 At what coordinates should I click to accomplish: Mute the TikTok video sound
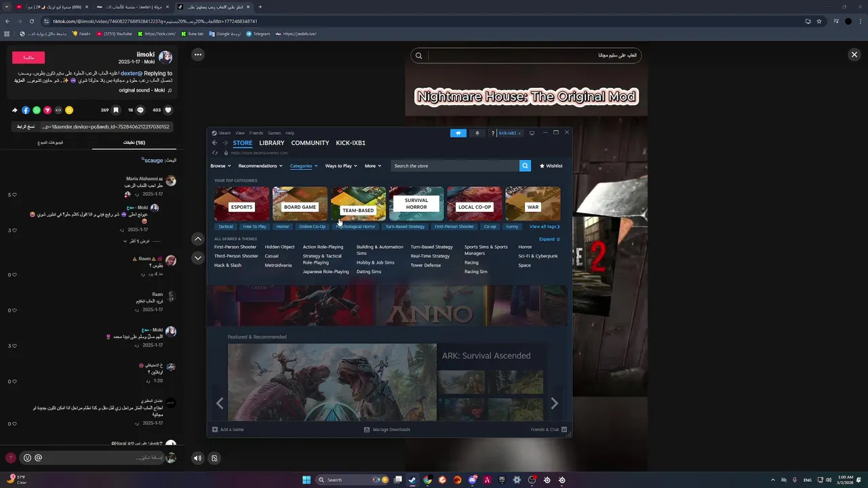coord(197,458)
